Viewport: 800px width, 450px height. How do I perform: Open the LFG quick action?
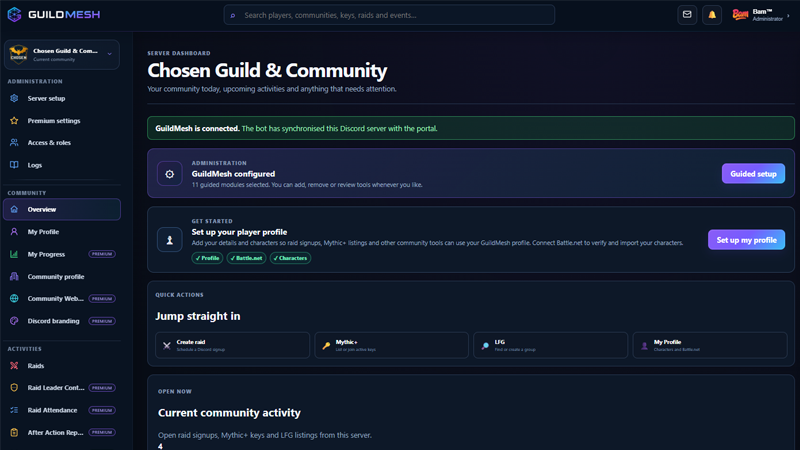(x=551, y=345)
